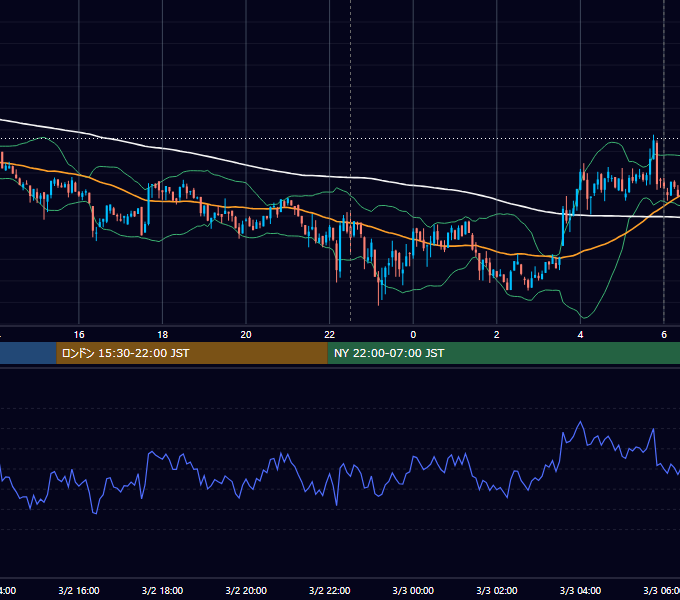This screenshot has width=680, height=600.
Task: Click hour label 0 on chart axis
Action: [x=413, y=335]
